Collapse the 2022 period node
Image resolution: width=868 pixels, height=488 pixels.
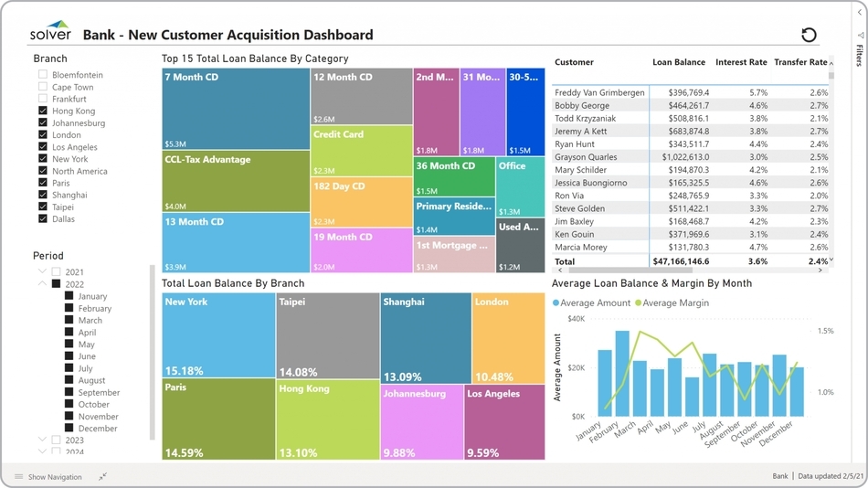click(42, 284)
